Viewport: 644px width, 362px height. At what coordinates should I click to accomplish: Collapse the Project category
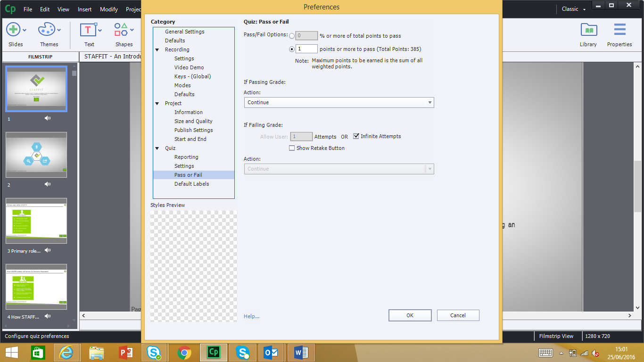click(x=157, y=103)
